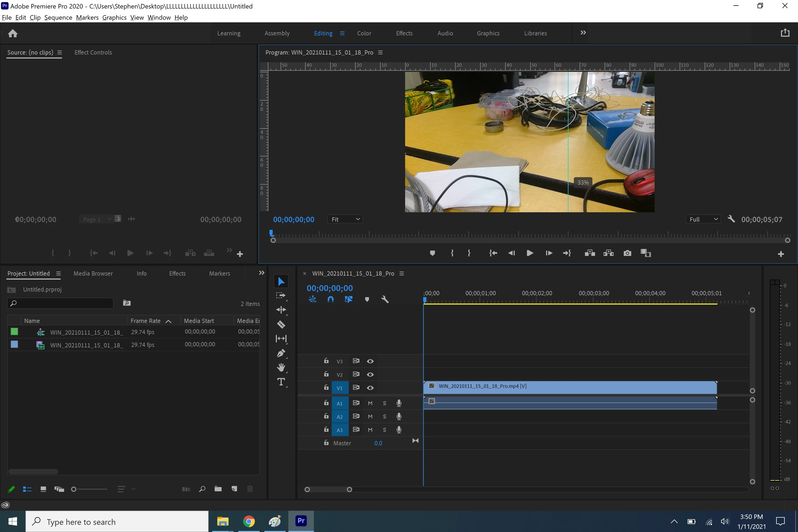Select the Hand tool
This screenshot has width=798, height=532.
tap(281, 367)
